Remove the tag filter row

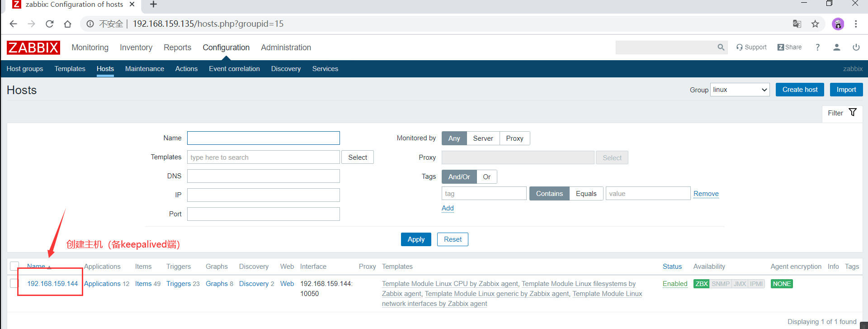(706, 194)
